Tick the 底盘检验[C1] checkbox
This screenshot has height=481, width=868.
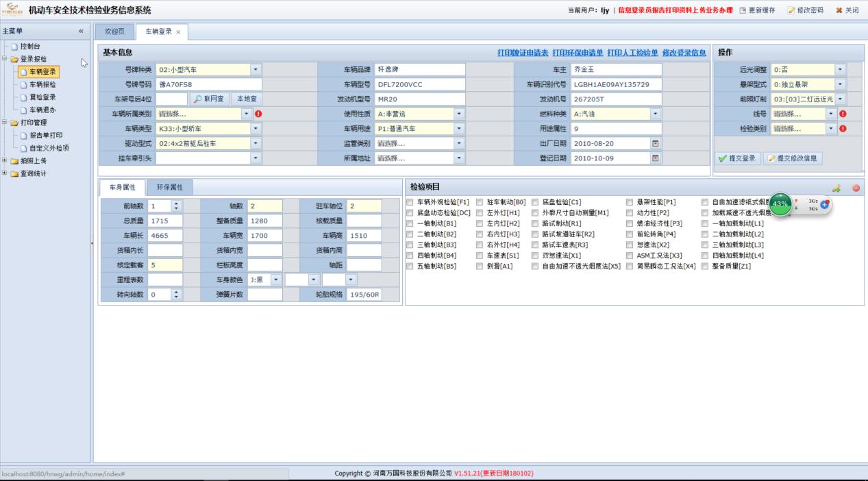[x=535, y=202]
